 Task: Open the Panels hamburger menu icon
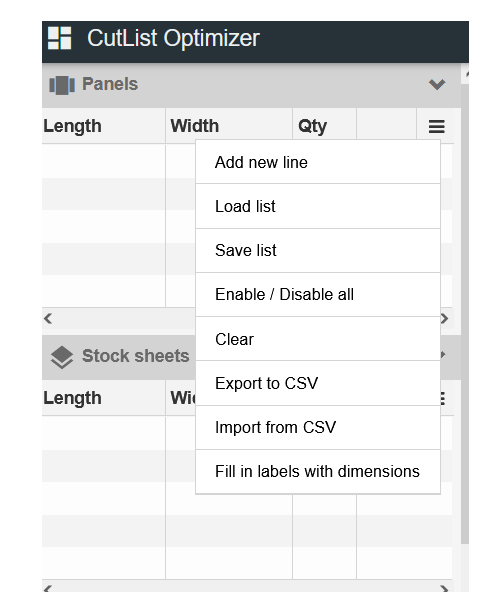(437, 126)
